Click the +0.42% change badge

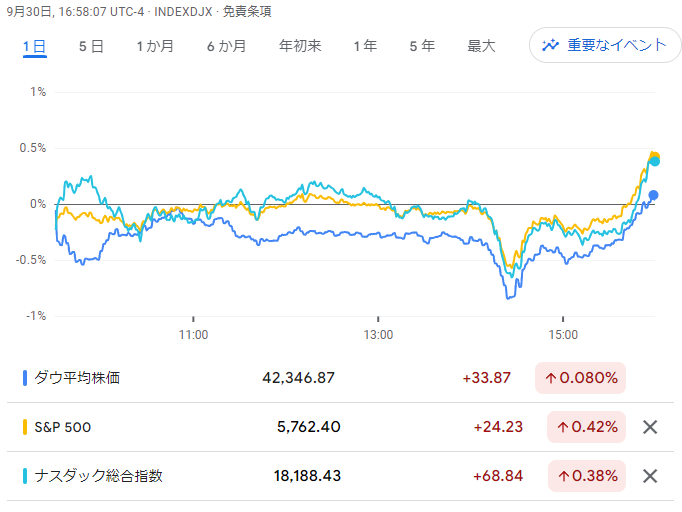pos(586,427)
